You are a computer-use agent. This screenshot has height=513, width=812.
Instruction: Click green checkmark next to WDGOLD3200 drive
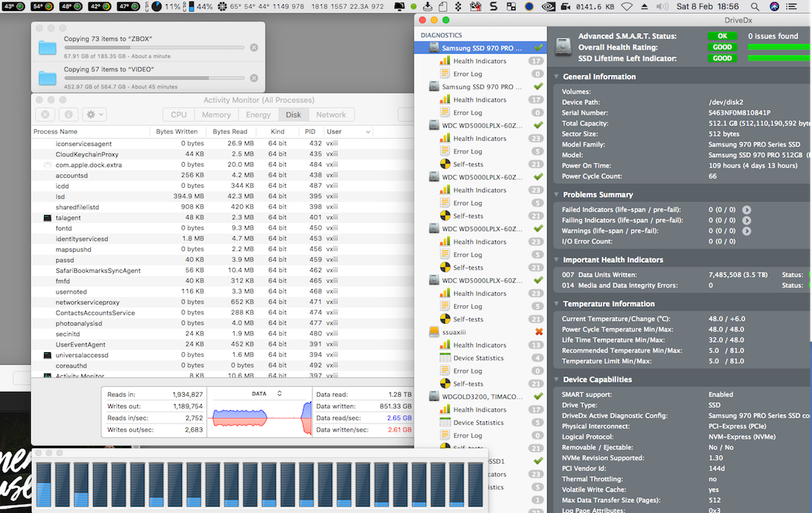[x=538, y=396]
